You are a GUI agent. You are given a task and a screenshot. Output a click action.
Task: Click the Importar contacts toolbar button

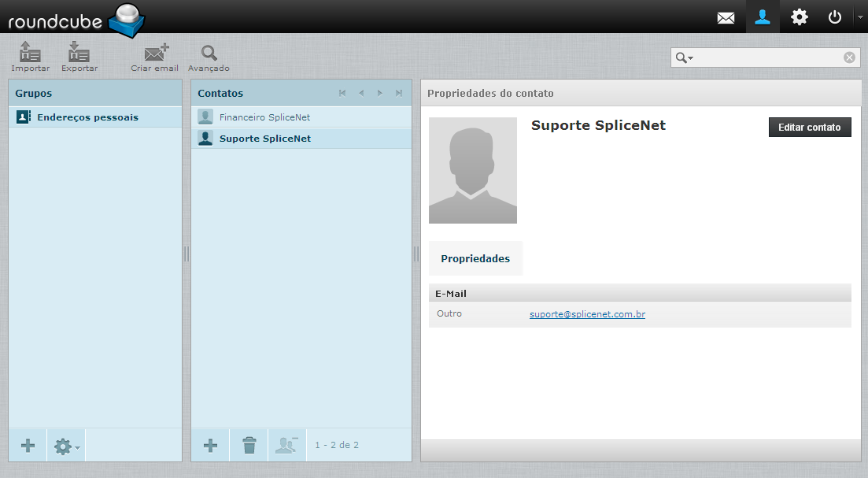pos(31,57)
